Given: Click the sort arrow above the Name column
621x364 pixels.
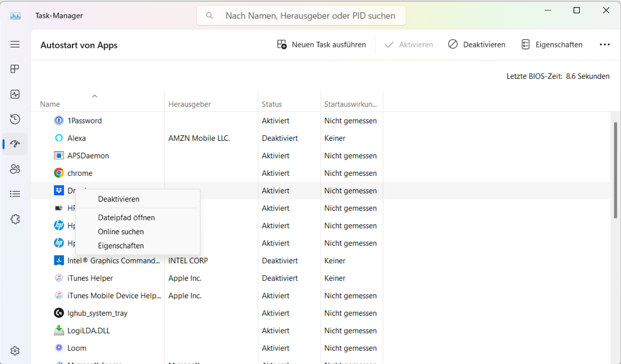Looking at the screenshot, I should click(95, 96).
